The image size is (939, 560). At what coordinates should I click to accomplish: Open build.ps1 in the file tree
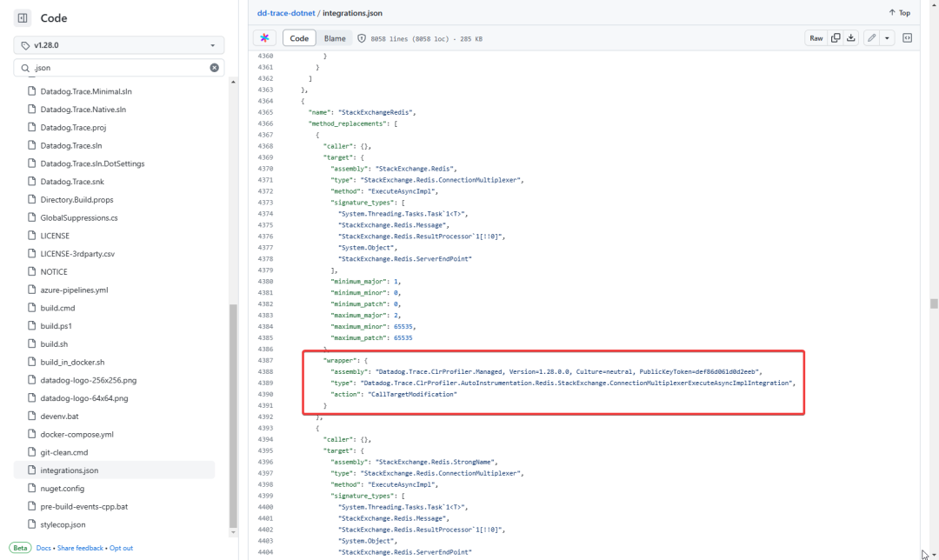coord(56,326)
